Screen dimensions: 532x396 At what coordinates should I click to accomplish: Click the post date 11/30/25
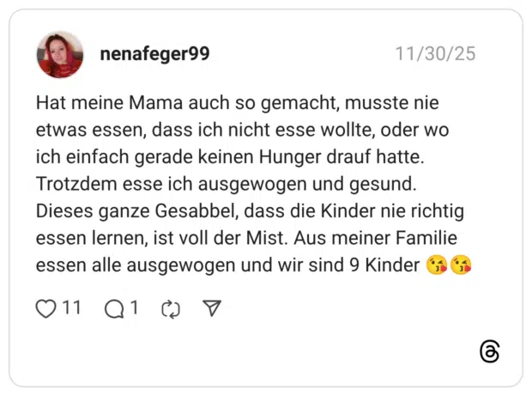coord(435,54)
